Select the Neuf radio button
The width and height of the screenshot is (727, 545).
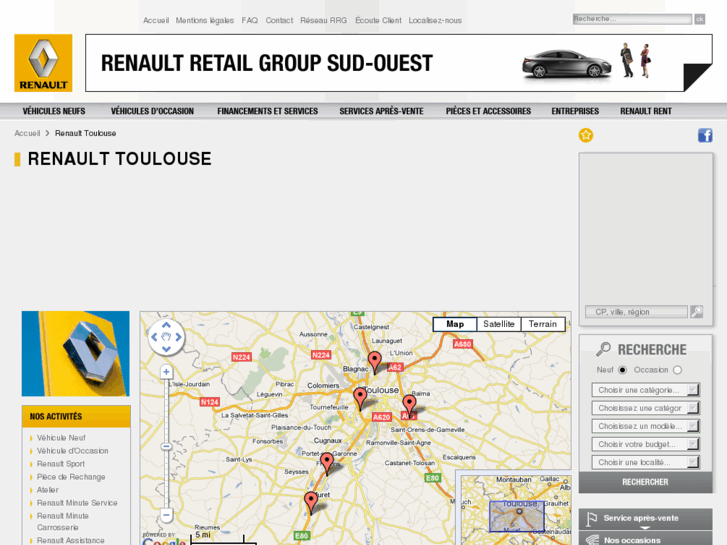tap(622, 370)
